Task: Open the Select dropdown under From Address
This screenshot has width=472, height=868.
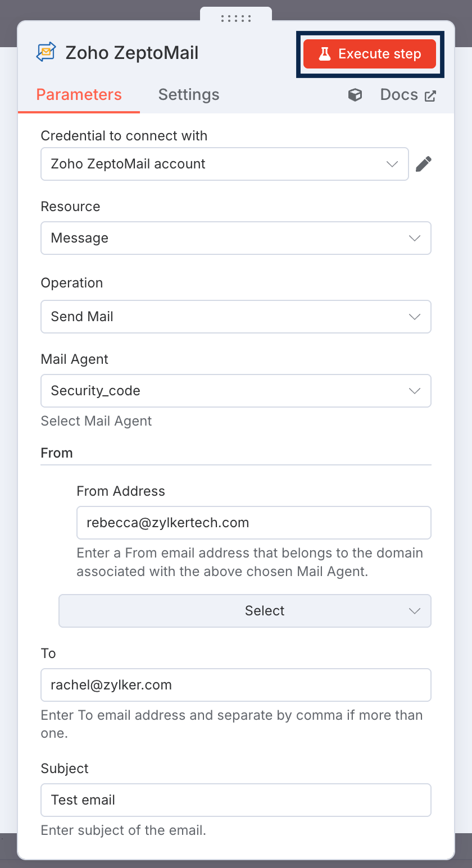Action: (x=245, y=611)
